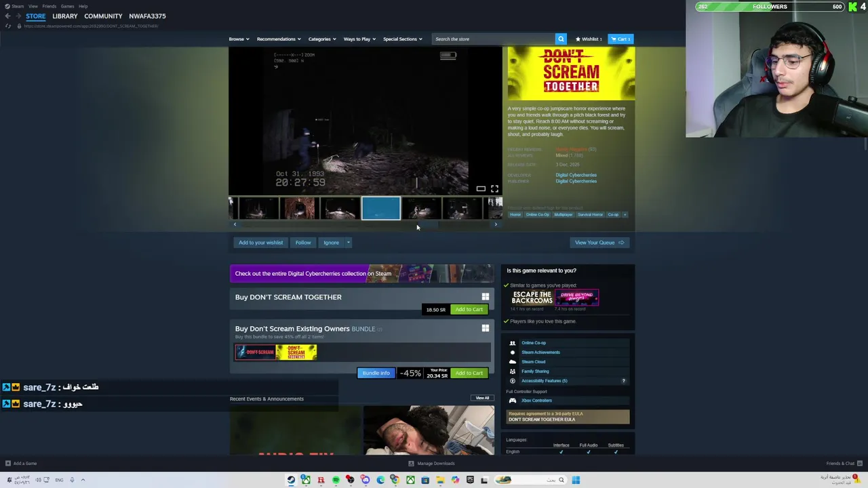Click View All for recent events
The image size is (868, 488).
coord(482,398)
